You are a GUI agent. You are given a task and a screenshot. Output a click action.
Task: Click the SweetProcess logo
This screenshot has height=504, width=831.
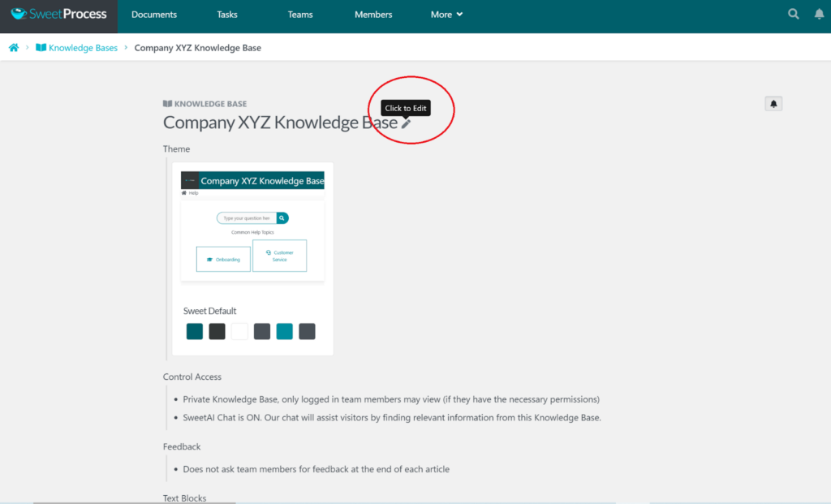(58, 15)
